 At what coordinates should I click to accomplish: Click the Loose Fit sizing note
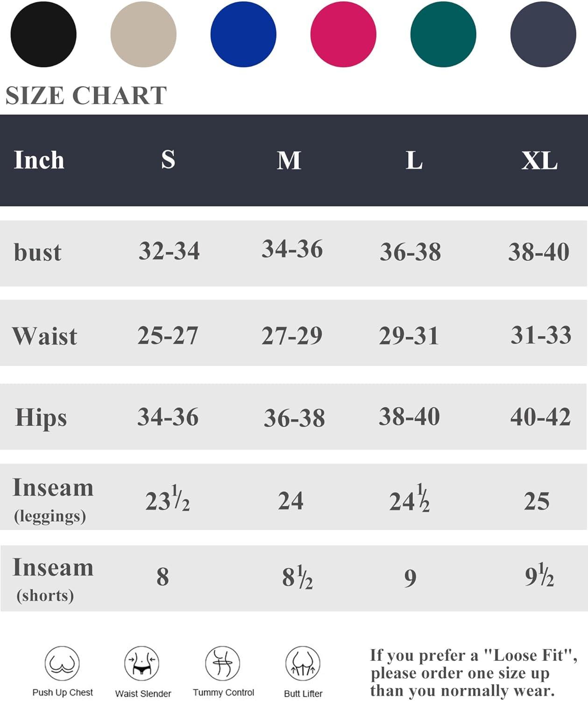(x=474, y=673)
